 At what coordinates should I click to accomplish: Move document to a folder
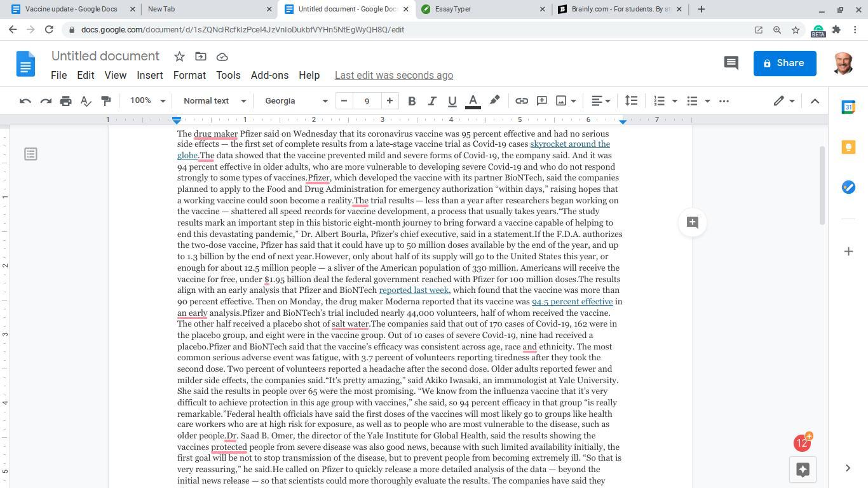[201, 57]
